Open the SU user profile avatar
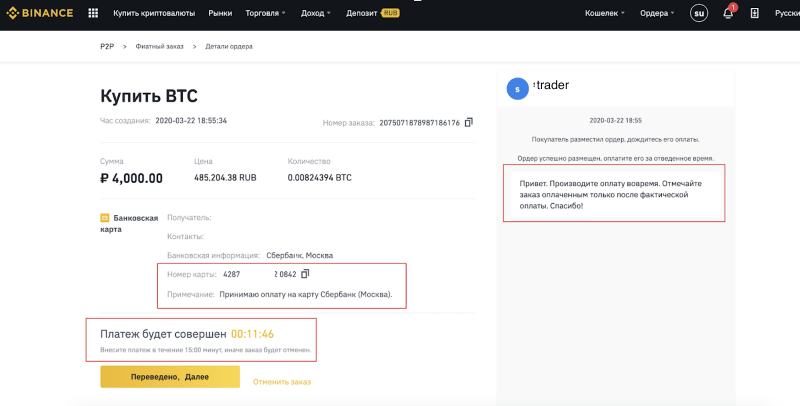 tap(699, 14)
